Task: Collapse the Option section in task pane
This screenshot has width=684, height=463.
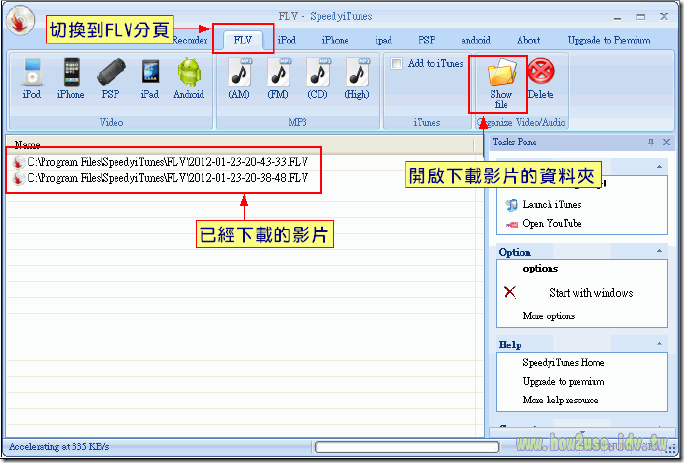Action: coord(659,252)
